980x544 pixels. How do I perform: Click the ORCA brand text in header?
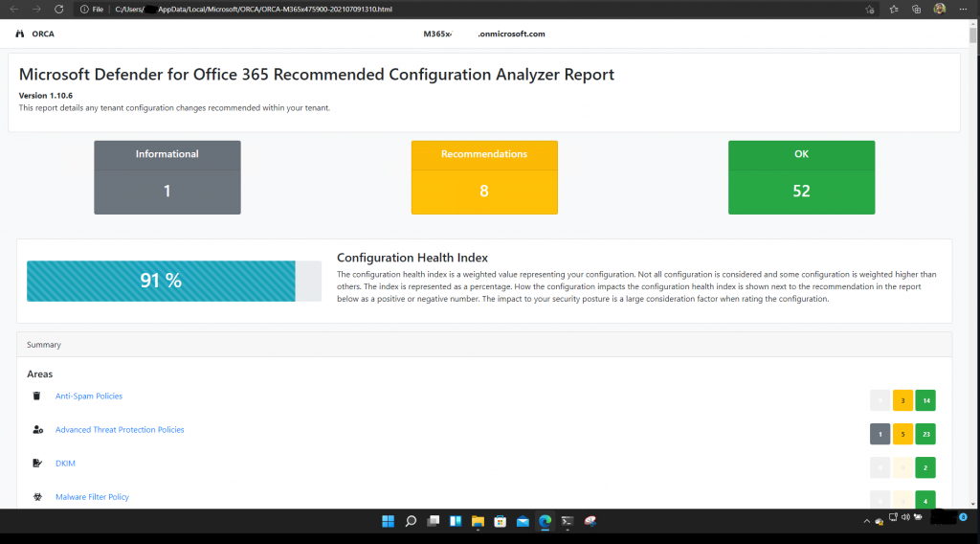[43, 34]
